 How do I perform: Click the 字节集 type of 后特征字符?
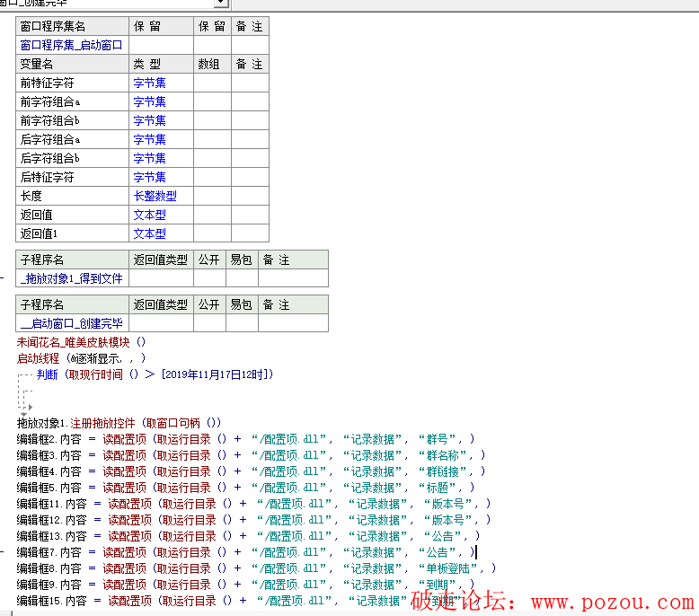(x=150, y=177)
